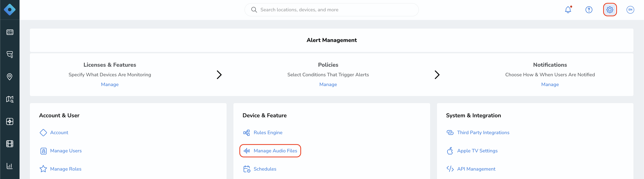Open the locked device sidebar icon
The width and height of the screenshot is (644, 179).
coord(10,54)
